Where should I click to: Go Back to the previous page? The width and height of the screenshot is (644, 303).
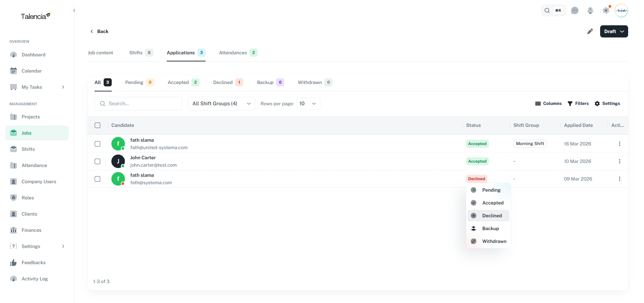click(99, 31)
